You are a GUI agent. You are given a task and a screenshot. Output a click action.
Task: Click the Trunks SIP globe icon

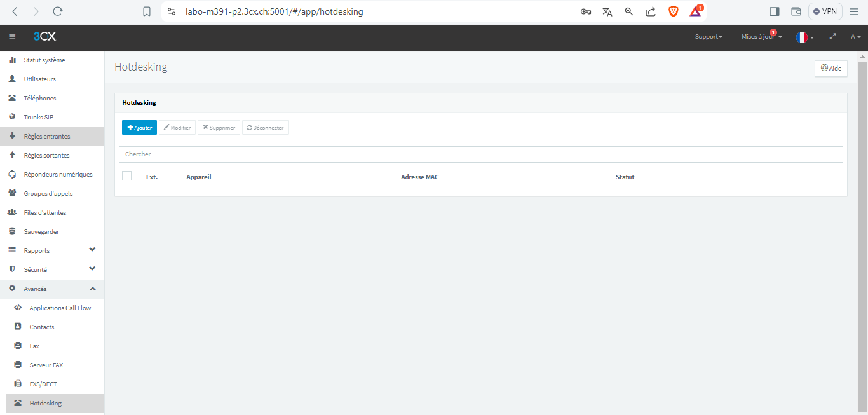[x=12, y=117]
